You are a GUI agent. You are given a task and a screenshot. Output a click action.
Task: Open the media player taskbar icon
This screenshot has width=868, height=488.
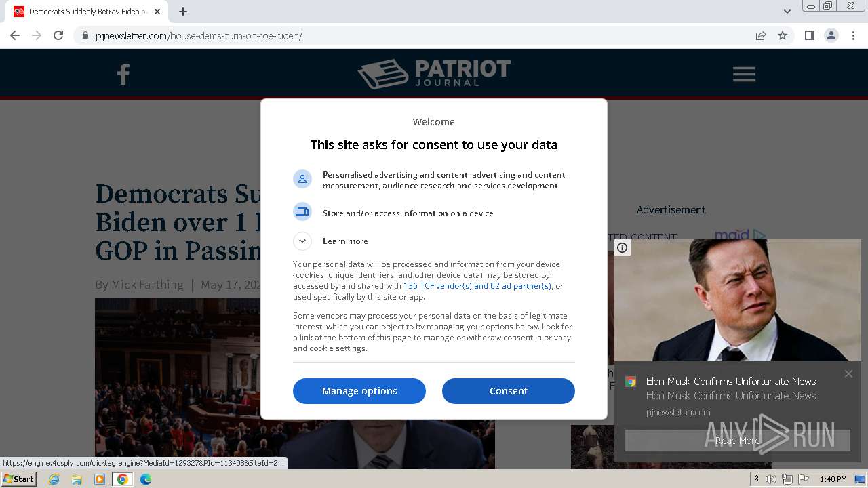click(100, 479)
